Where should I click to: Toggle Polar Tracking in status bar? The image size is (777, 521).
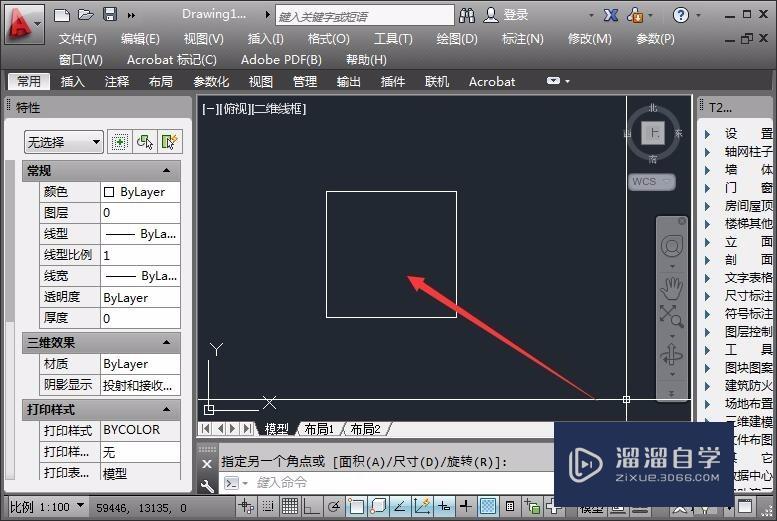[334, 506]
